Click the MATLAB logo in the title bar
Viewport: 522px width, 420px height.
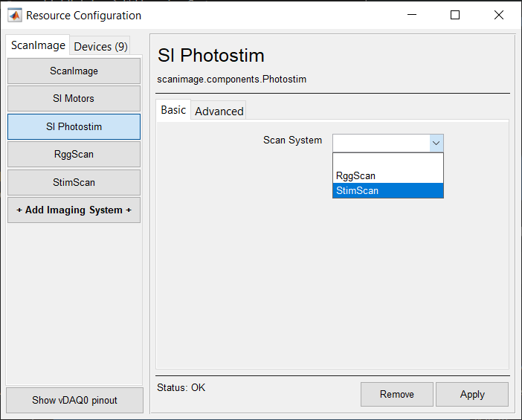(x=15, y=16)
